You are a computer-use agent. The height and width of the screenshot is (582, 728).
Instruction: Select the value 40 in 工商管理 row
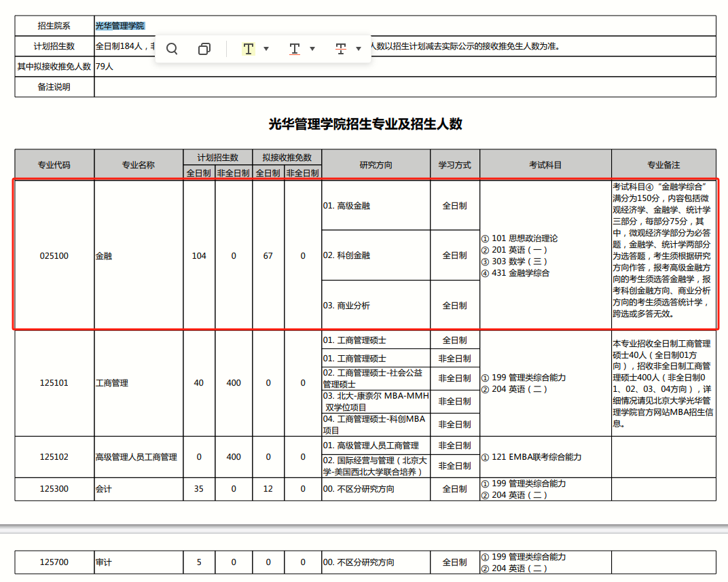coord(199,383)
